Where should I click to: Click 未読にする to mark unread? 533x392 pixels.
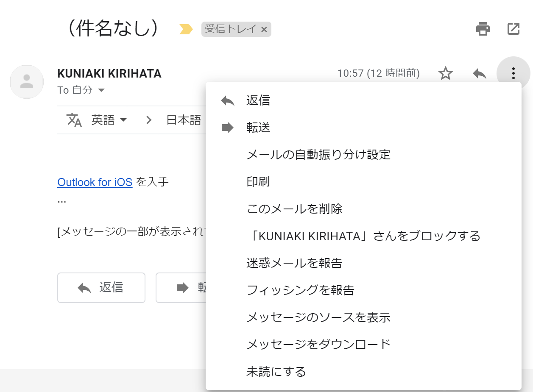pos(276,372)
